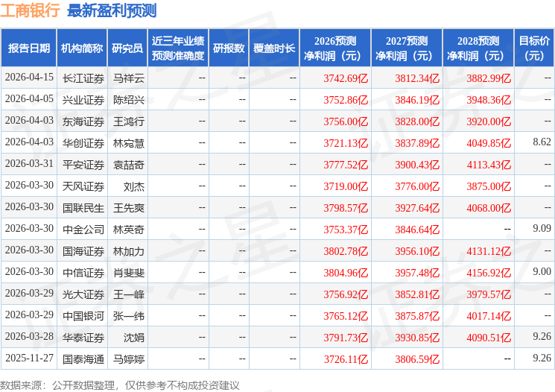This screenshot has width=555, height=392.
Task: Click the date 2026-04-15
Action: [x=29, y=78]
